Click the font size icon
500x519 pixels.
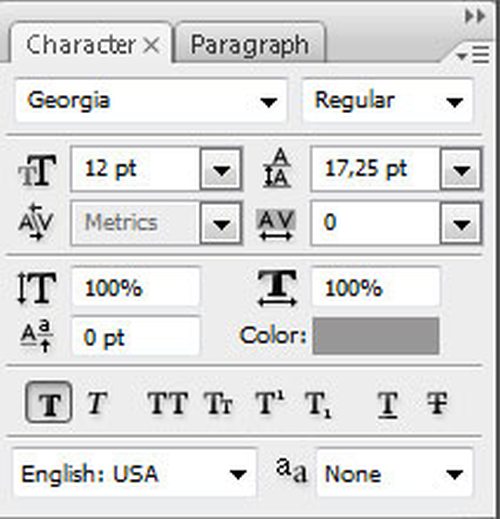[x=37, y=170]
